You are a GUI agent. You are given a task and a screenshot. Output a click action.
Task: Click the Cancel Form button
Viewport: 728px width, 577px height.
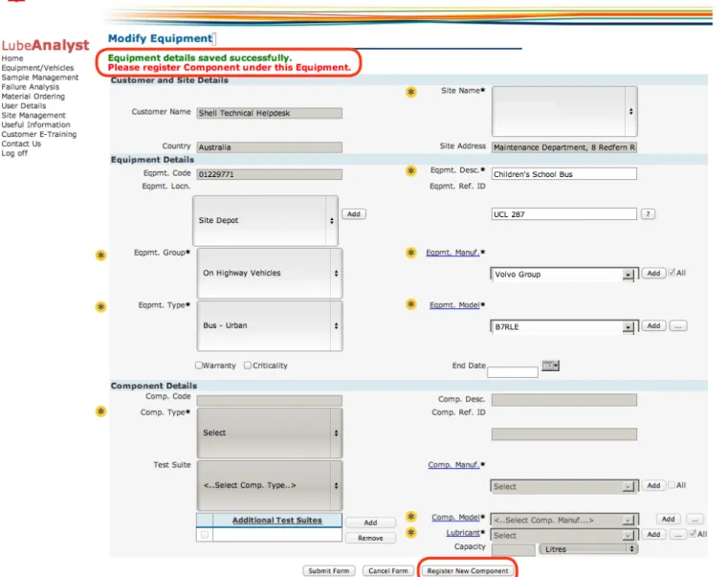(x=388, y=570)
